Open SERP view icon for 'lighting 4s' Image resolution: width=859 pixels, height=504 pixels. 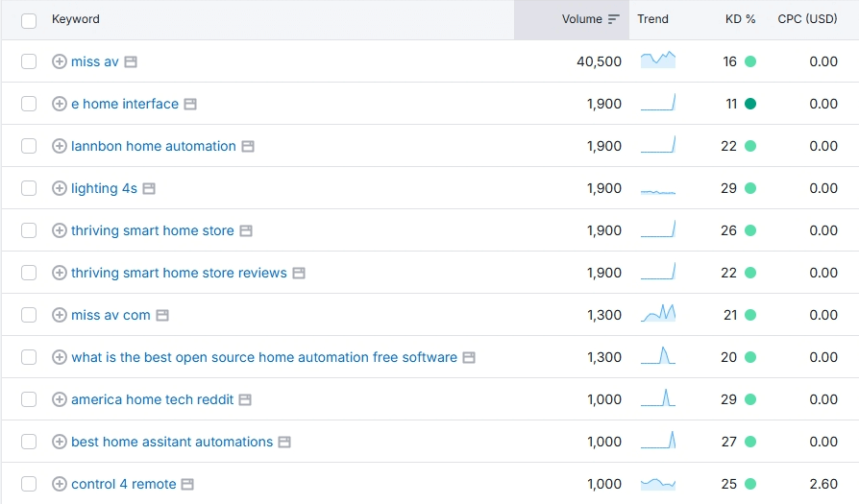click(x=149, y=188)
